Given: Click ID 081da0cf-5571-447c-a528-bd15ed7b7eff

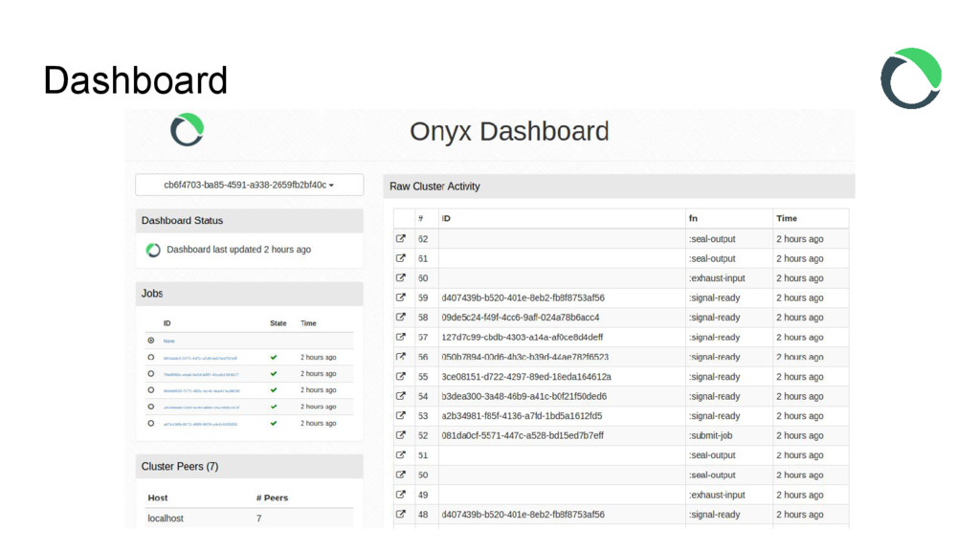Looking at the screenshot, I should [523, 435].
